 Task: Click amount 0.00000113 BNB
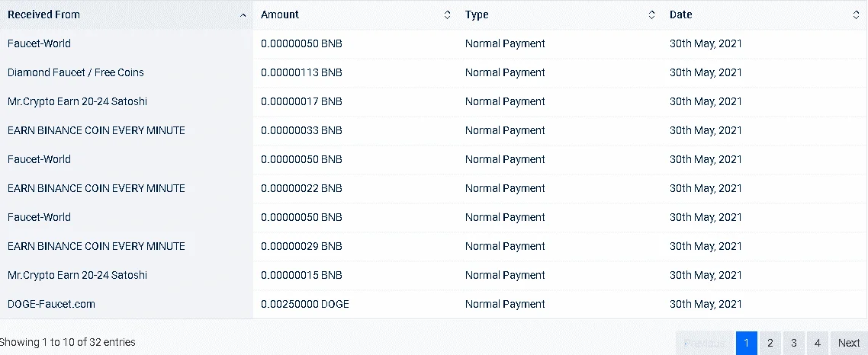pyautogui.click(x=302, y=72)
